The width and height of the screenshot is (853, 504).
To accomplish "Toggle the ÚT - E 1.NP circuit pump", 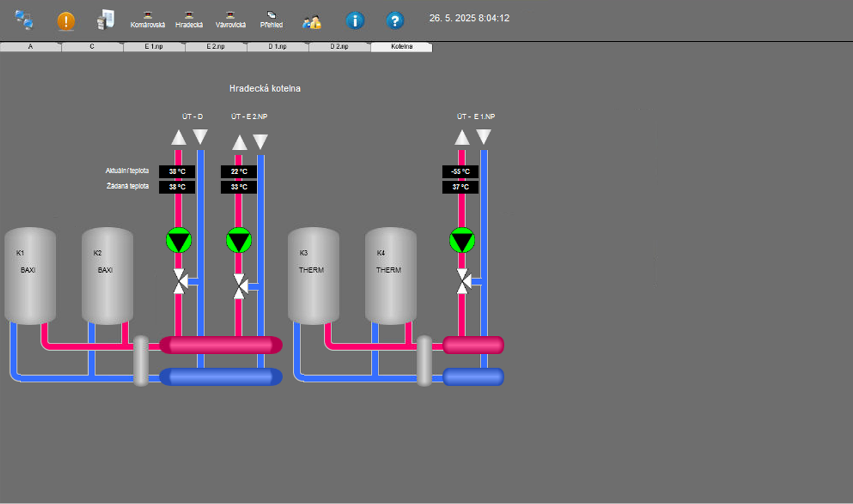I will tap(462, 241).
